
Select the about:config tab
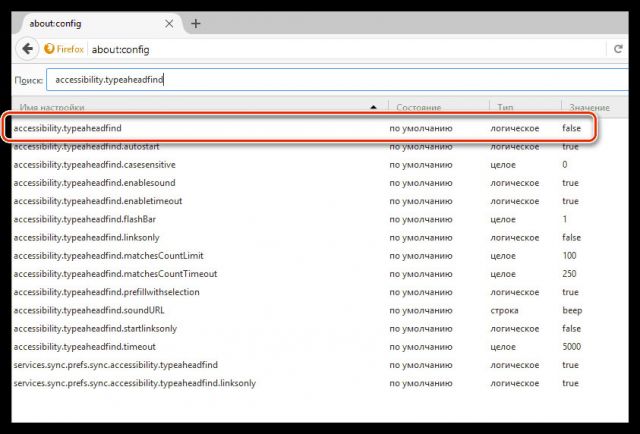coord(98,23)
